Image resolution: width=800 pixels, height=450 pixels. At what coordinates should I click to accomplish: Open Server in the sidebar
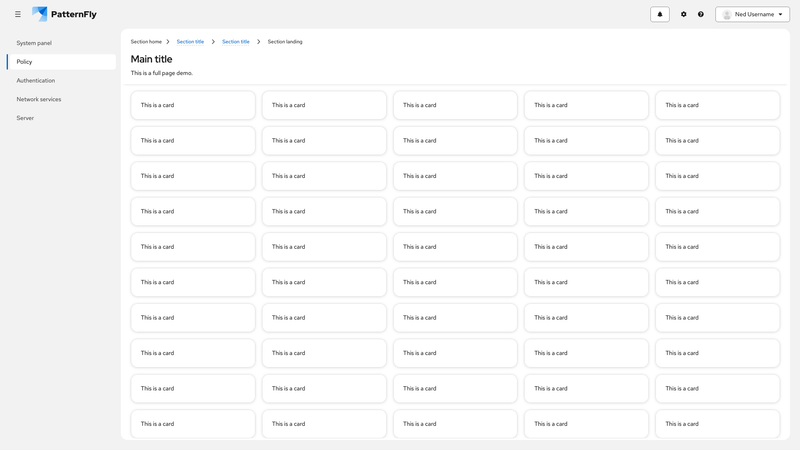pyautogui.click(x=61, y=118)
